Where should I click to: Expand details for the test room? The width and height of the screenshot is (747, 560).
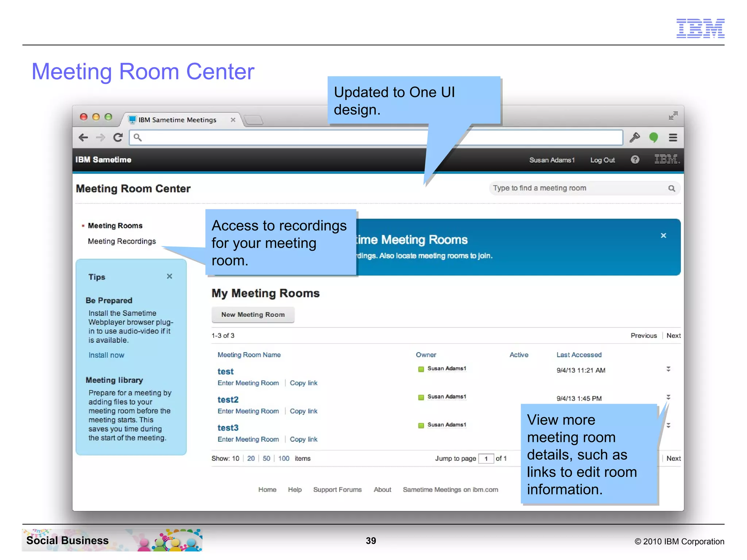[668, 369]
